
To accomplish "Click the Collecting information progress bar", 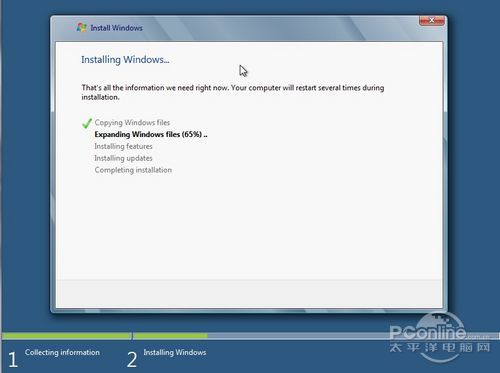I will click(x=66, y=336).
